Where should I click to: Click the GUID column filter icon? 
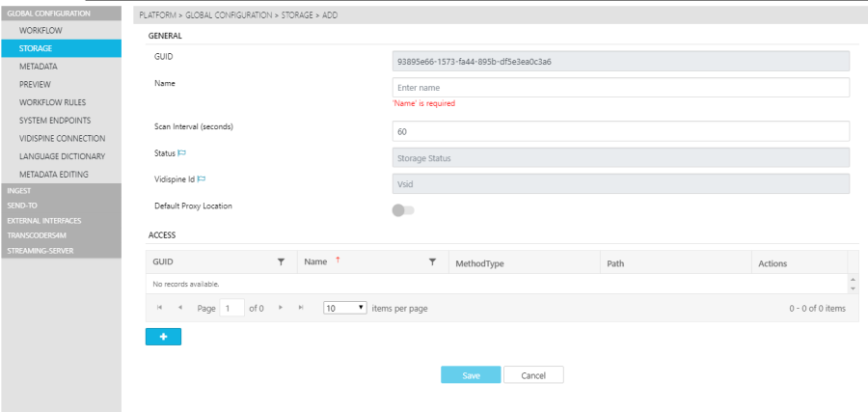click(x=281, y=262)
